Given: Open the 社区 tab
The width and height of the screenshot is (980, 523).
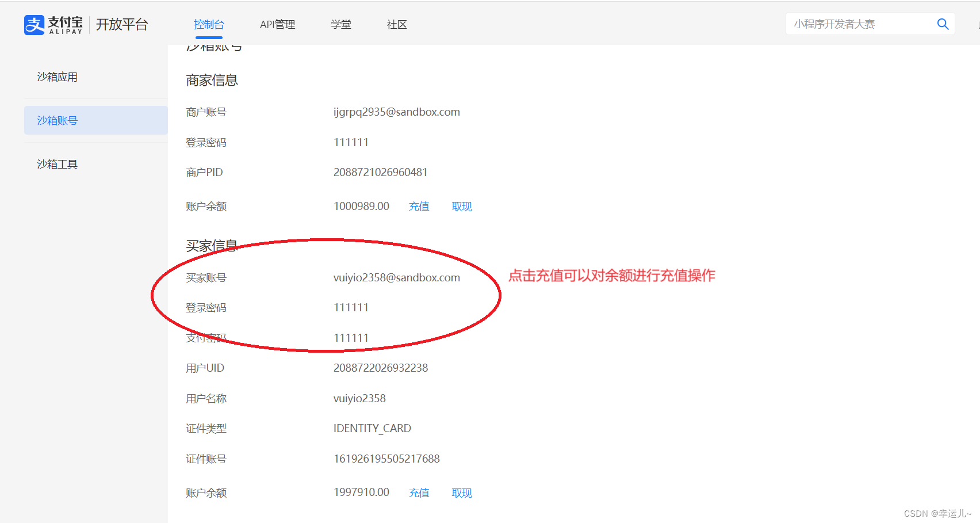Looking at the screenshot, I should pos(397,25).
